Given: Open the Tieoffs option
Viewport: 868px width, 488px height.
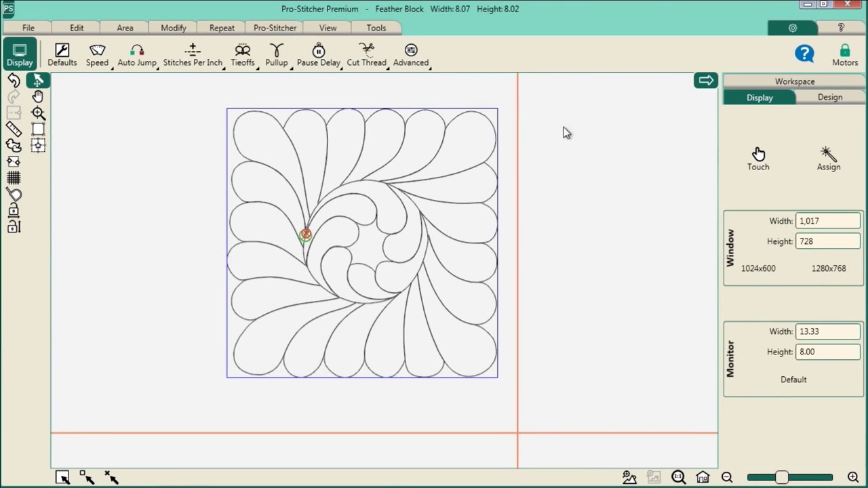Looking at the screenshot, I should [x=242, y=55].
